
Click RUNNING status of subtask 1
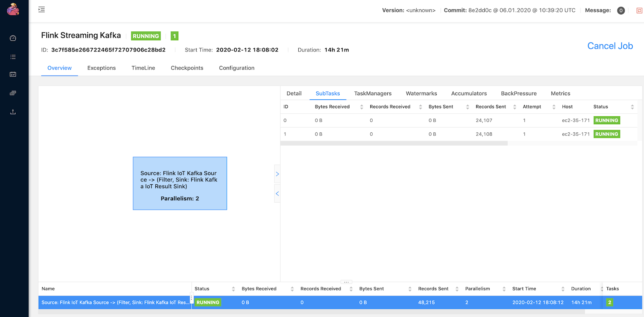click(607, 134)
